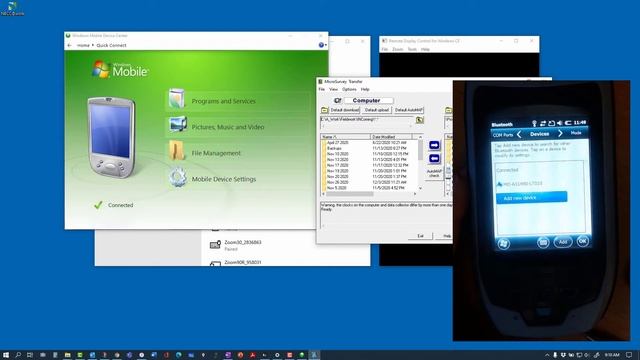640x360 pixels.
Task: Click the Pictures, Music and Video icon
Action: point(178,124)
